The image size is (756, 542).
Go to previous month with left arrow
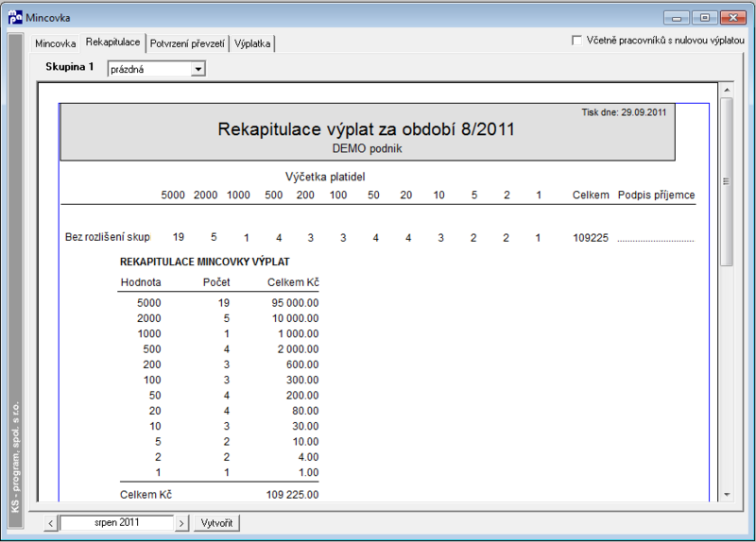pyautogui.click(x=51, y=523)
